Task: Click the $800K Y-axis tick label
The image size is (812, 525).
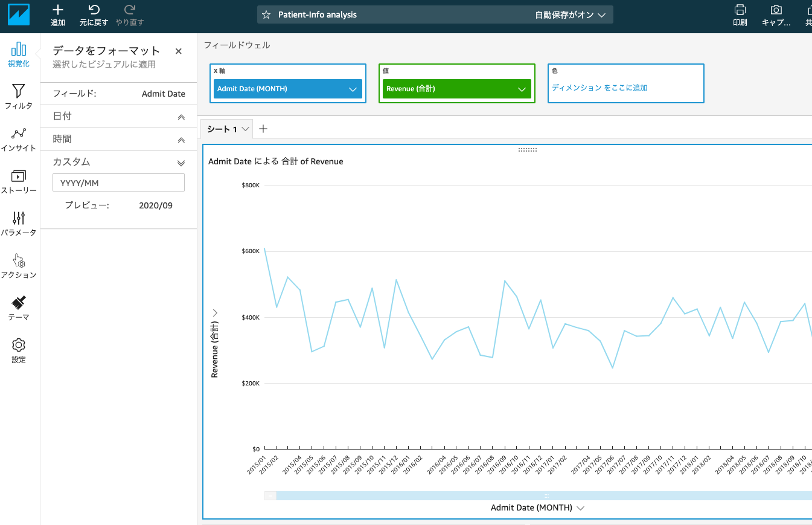Action: pos(252,185)
